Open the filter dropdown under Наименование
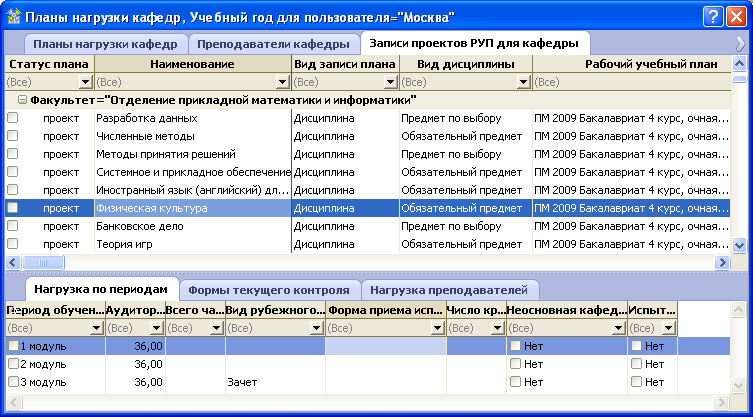Image resolution: width=753 pixels, height=417 pixels. point(283,82)
